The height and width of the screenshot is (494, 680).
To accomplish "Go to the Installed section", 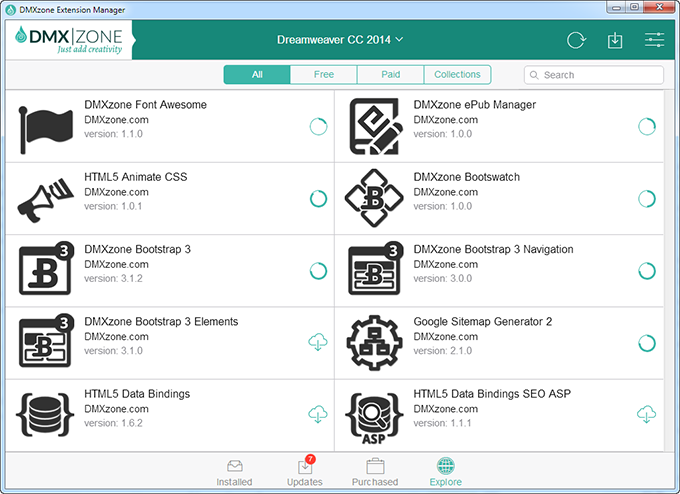I will pos(234,473).
